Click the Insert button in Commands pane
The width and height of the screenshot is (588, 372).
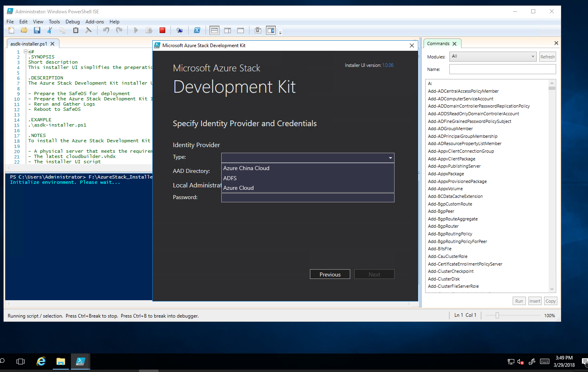[535, 301]
